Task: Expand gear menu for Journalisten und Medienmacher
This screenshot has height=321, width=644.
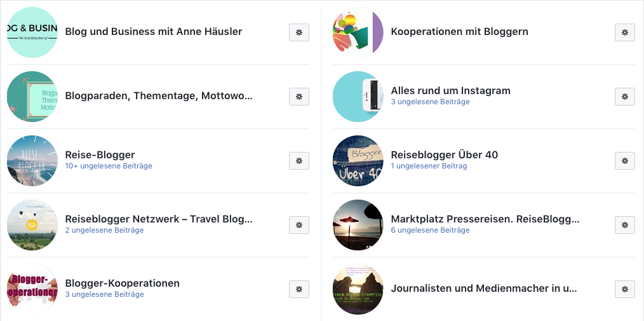Action: tap(625, 289)
